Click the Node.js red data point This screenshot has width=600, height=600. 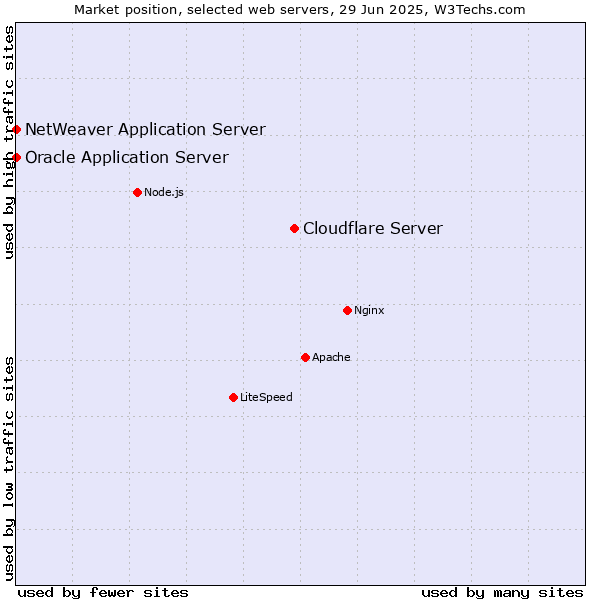point(138,192)
